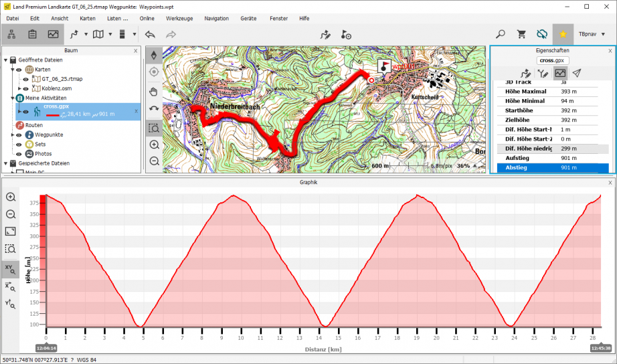Click the compass north orientation button
Screen dimensions: 617x364
tap(154, 55)
